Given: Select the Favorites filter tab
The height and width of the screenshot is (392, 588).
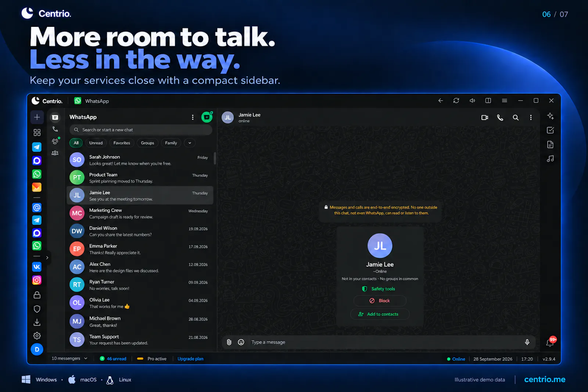Looking at the screenshot, I should point(122,143).
